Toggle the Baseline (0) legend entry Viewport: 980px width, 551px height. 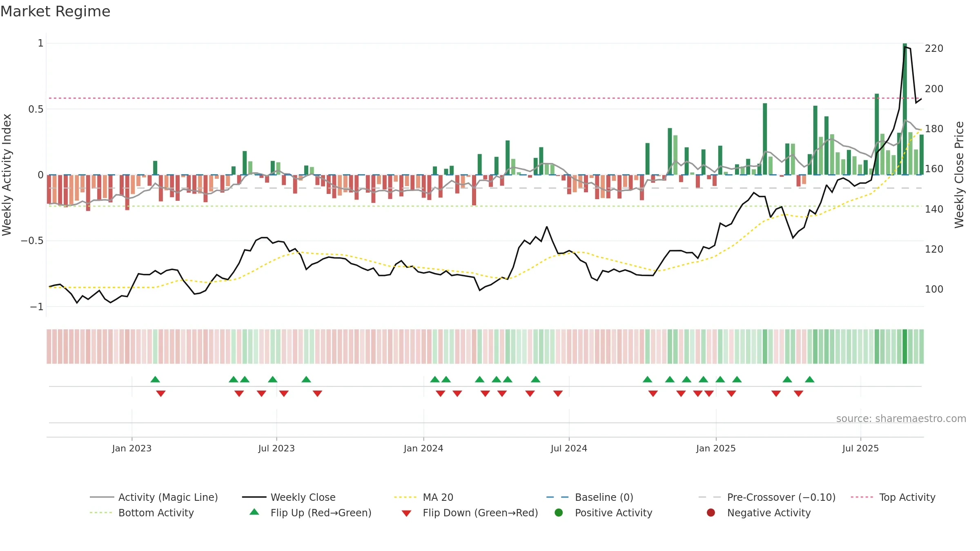590,497
